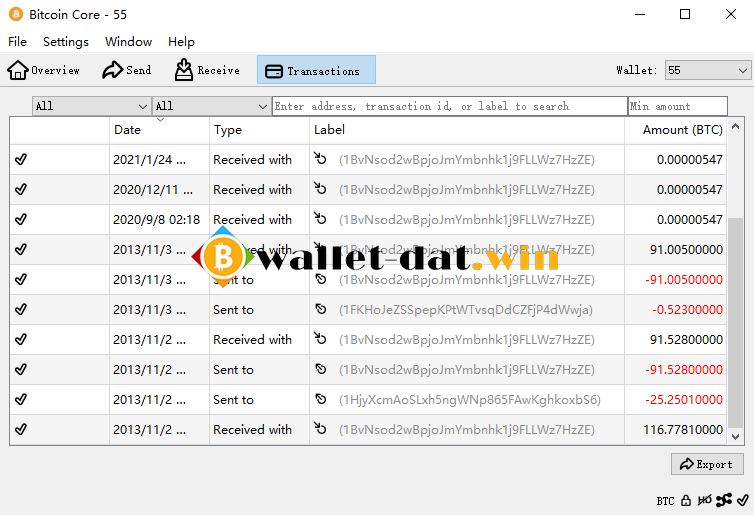Click checkmark on the -0.52300000 row
The height and width of the screenshot is (515, 754).
tap(21, 309)
